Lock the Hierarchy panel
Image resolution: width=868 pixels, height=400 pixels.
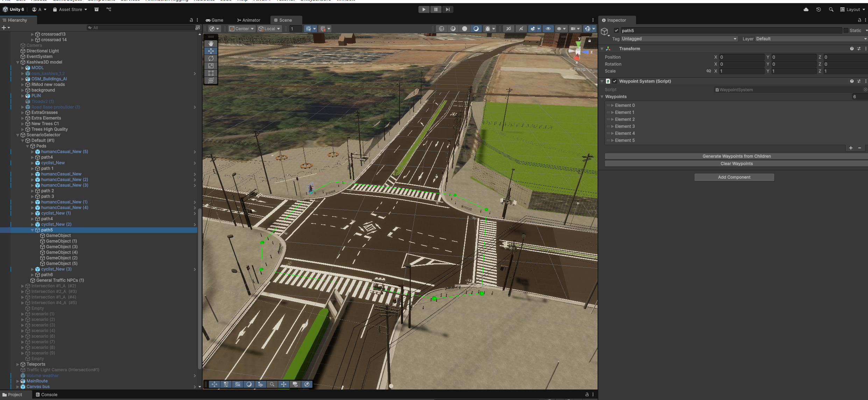191,20
